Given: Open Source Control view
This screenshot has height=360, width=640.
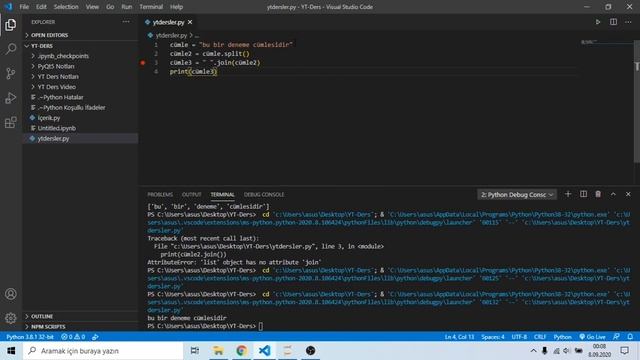Looking at the screenshot, I should pos(11,73).
